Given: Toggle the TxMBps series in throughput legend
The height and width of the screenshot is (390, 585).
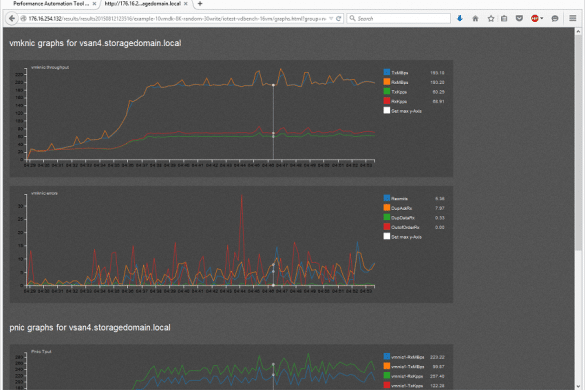Looking at the screenshot, I should 387,72.
